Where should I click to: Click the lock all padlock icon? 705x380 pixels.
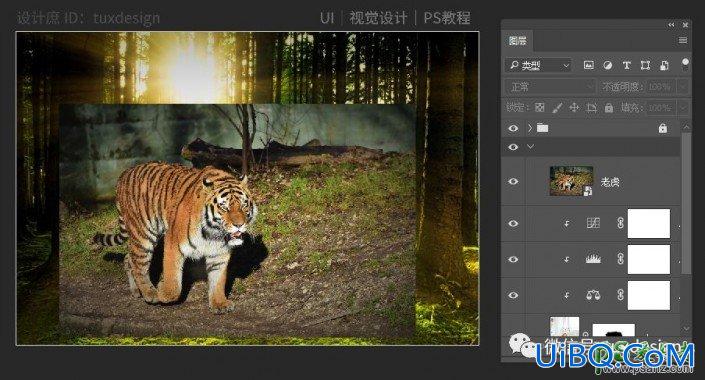click(609, 107)
